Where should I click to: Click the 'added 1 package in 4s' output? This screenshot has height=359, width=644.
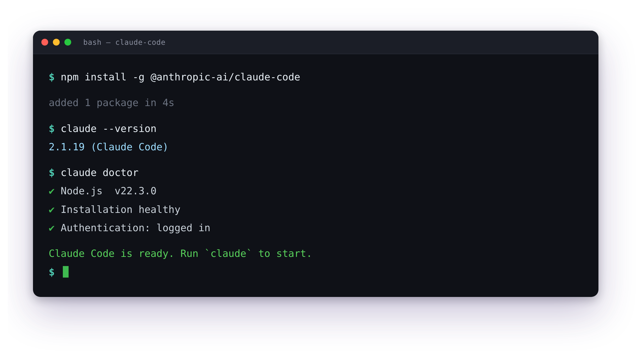click(x=111, y=103)
